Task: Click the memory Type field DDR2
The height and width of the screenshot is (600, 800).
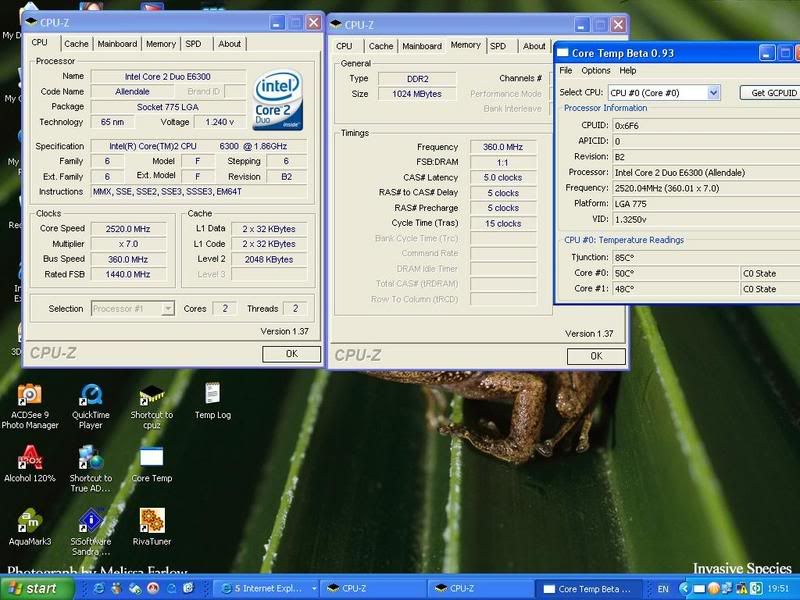Action: pyautogui.click(x=417, y=79)
